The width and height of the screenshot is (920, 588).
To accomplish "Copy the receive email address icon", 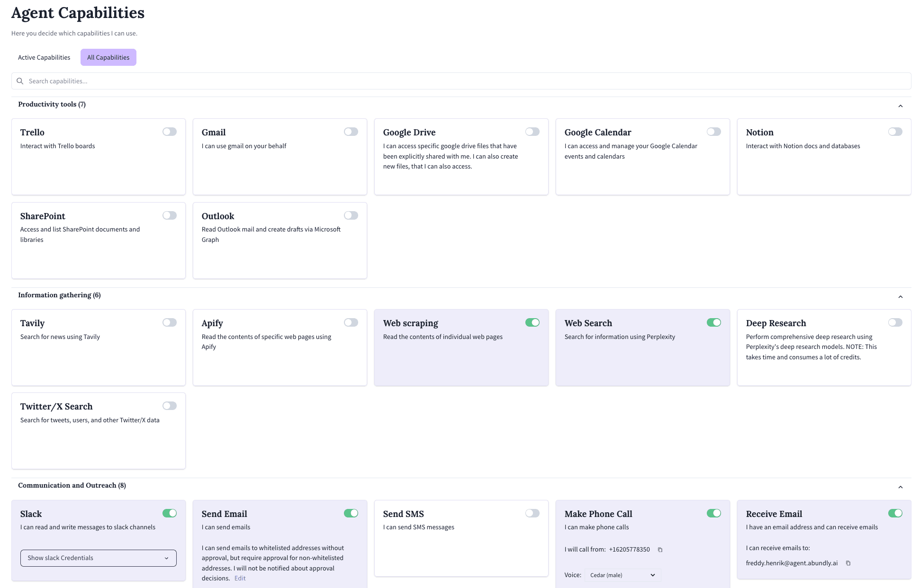I will (x=848, y=563).
